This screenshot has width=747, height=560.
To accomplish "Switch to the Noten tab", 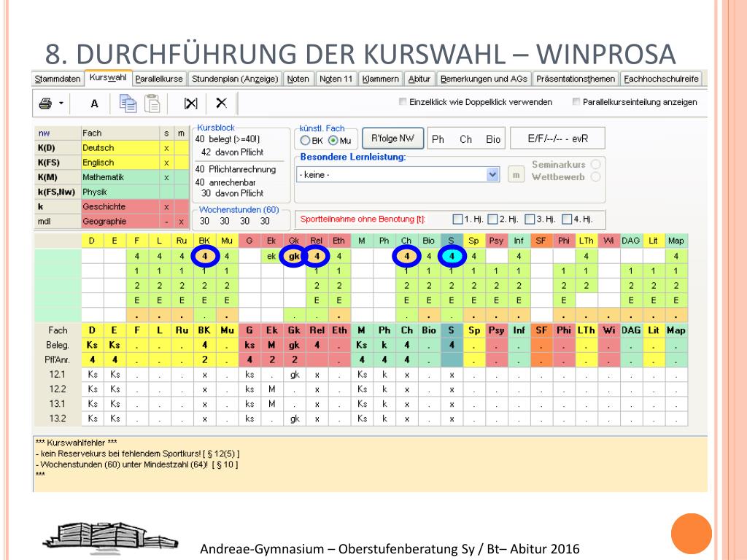I will (x=298, y=79).
